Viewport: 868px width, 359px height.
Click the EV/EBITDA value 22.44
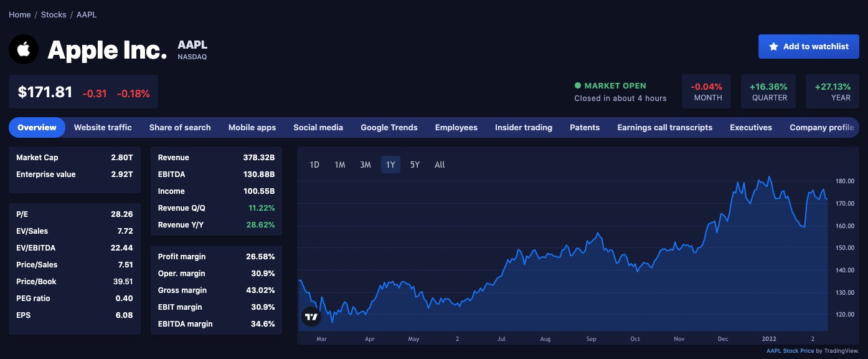click(x=122, y=248)
